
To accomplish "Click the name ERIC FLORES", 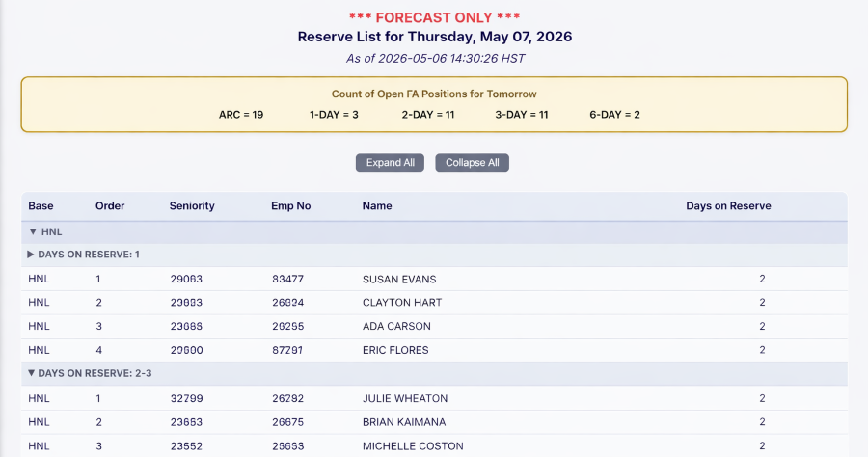I will pyautogui.click(x=395, y=350).
